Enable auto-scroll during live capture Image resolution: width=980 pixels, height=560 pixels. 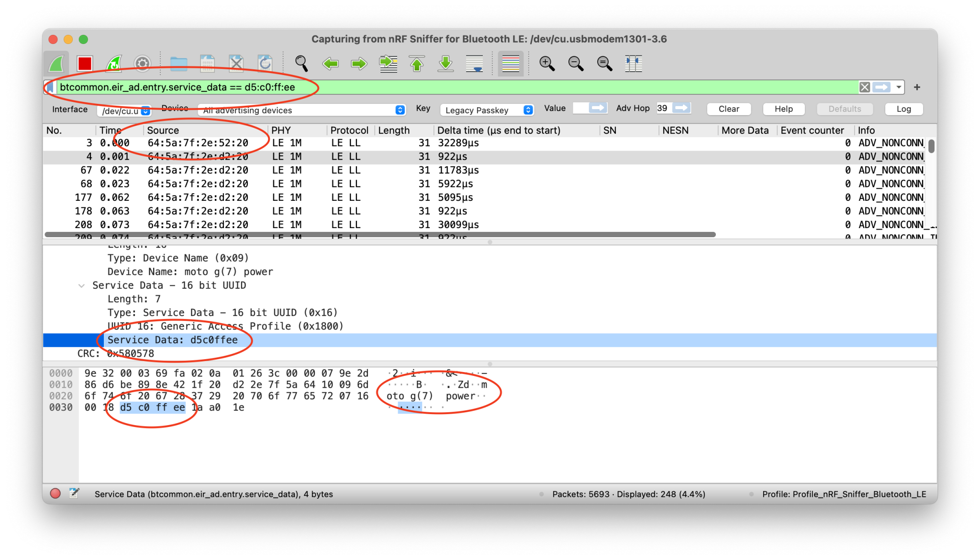(474, 63)
